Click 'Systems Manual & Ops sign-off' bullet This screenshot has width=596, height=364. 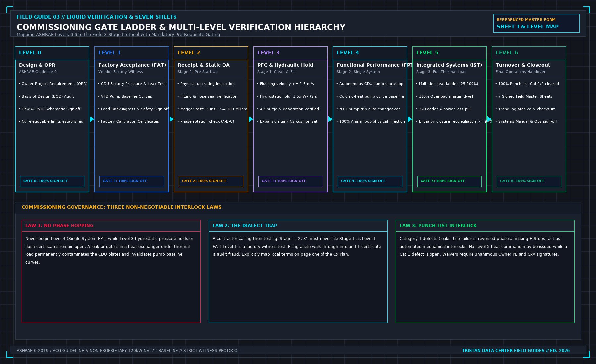click(x=526, y=122)
